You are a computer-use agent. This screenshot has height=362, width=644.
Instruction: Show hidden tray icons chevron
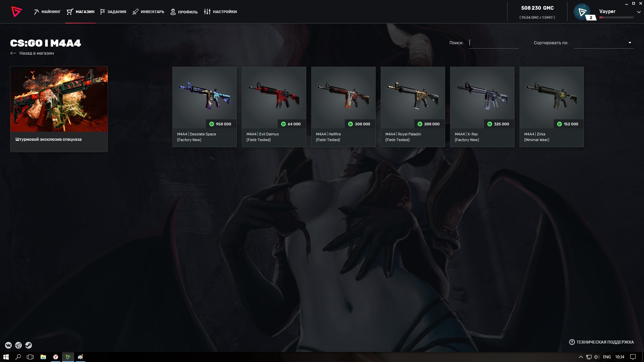581,357
